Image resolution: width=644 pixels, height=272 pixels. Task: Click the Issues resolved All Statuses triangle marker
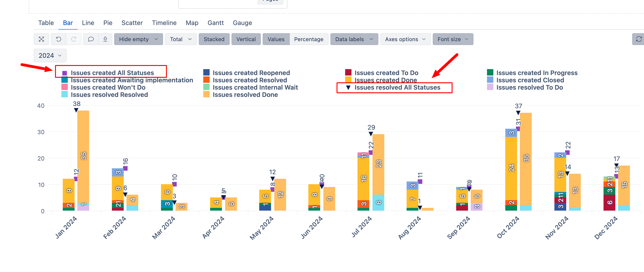tap(348, 88)
